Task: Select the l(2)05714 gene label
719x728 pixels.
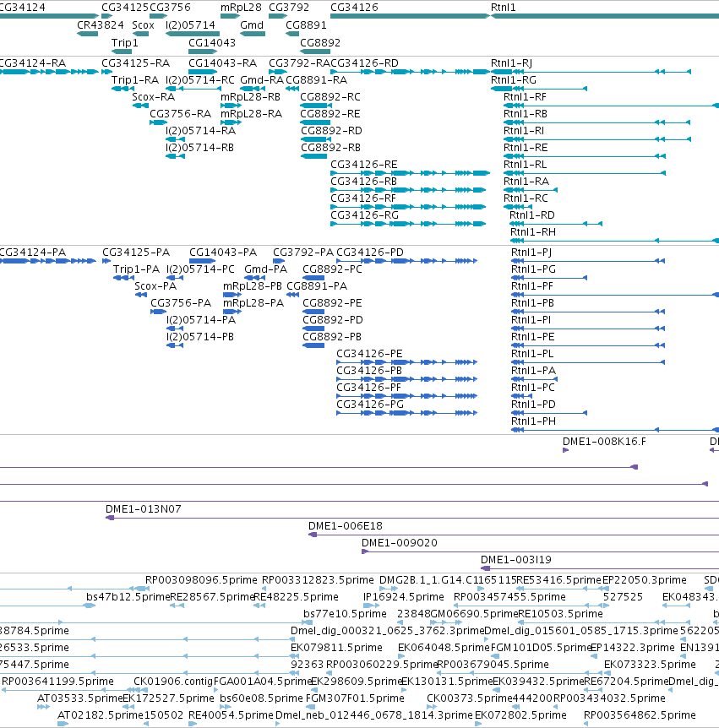Action: (190, 25)
